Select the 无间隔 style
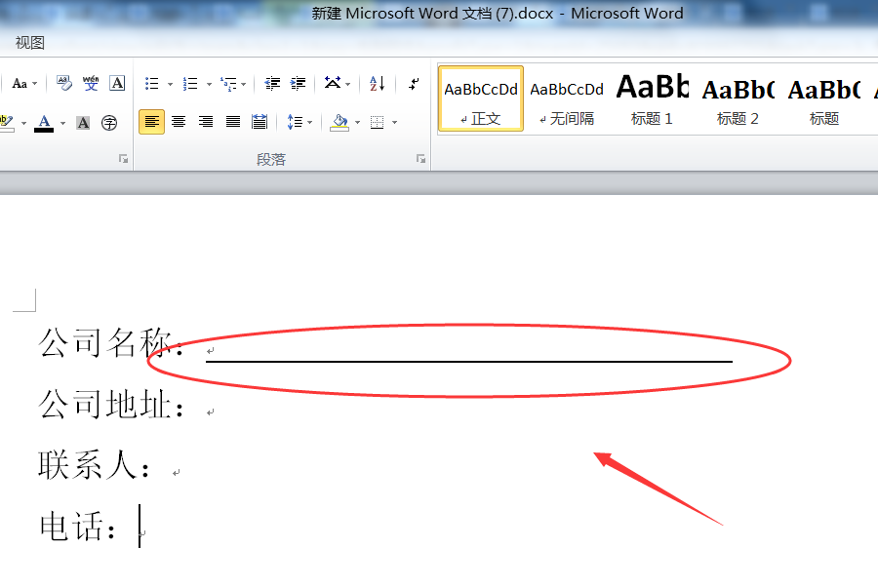The image size is (878, 588). (567, 99)
